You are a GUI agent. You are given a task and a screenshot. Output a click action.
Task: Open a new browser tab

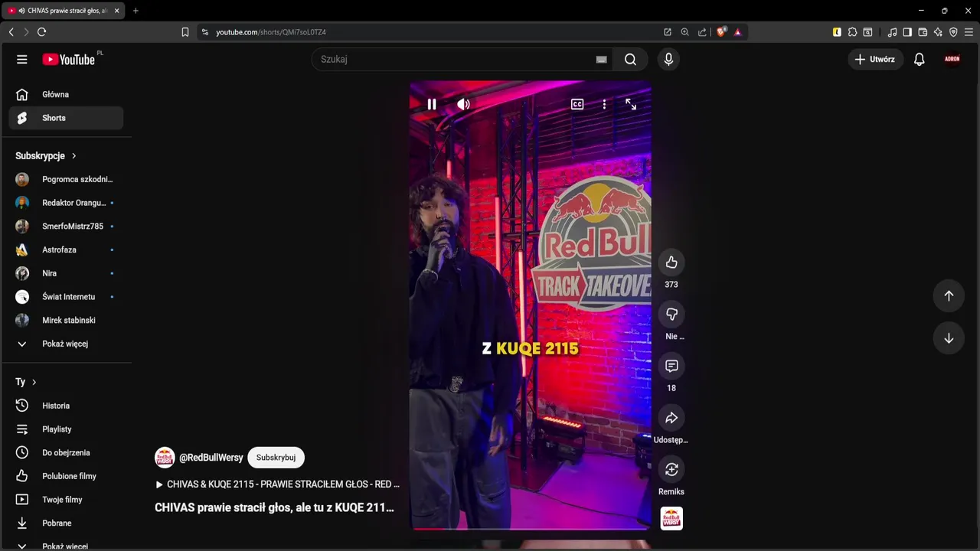136,11
